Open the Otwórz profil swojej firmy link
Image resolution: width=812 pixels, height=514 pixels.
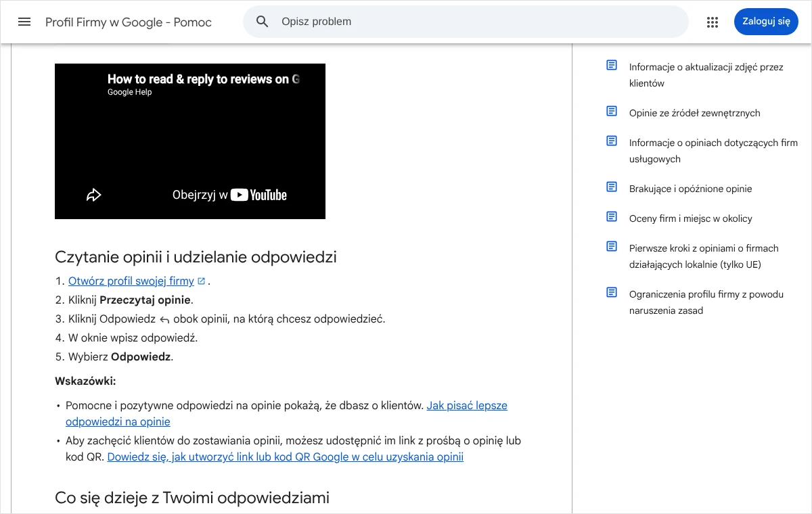(x=131, y=281)
